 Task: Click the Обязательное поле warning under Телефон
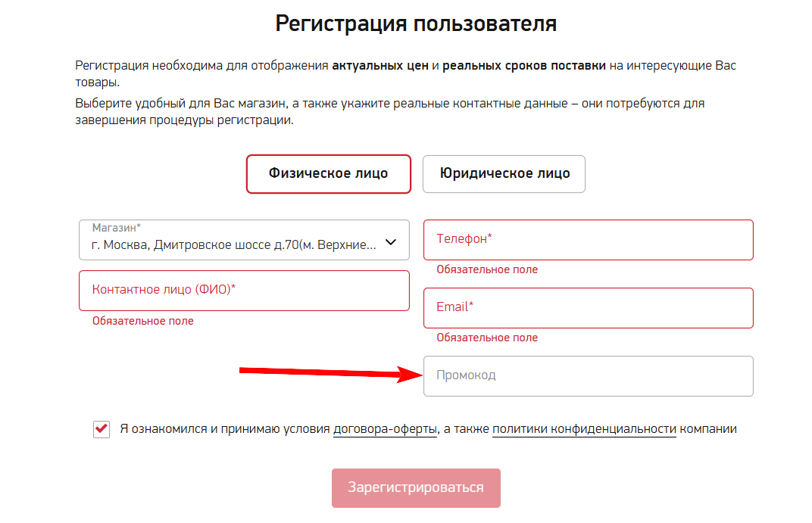point(487,269)
